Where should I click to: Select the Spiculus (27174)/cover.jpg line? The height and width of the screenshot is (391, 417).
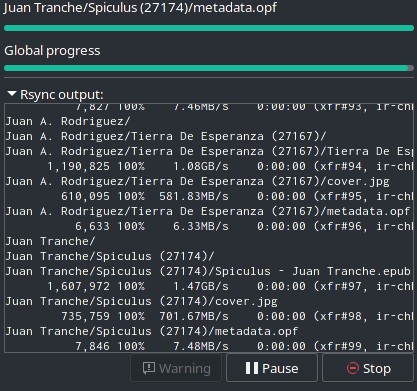pos(141,301)
